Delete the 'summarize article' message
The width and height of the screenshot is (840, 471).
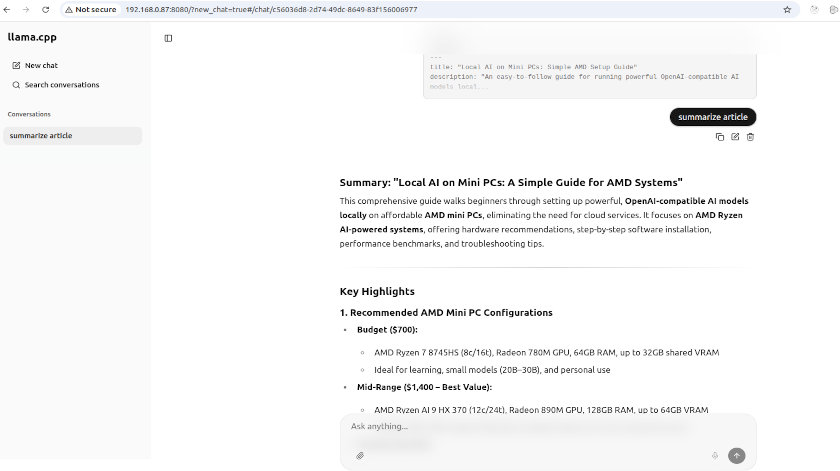(x=750, y=136)
